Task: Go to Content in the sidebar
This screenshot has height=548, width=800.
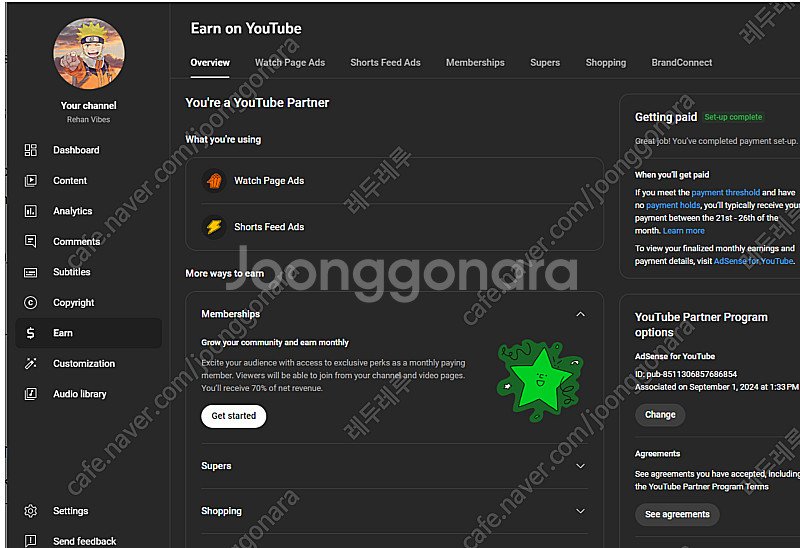Action: click(x=89, y=181)
